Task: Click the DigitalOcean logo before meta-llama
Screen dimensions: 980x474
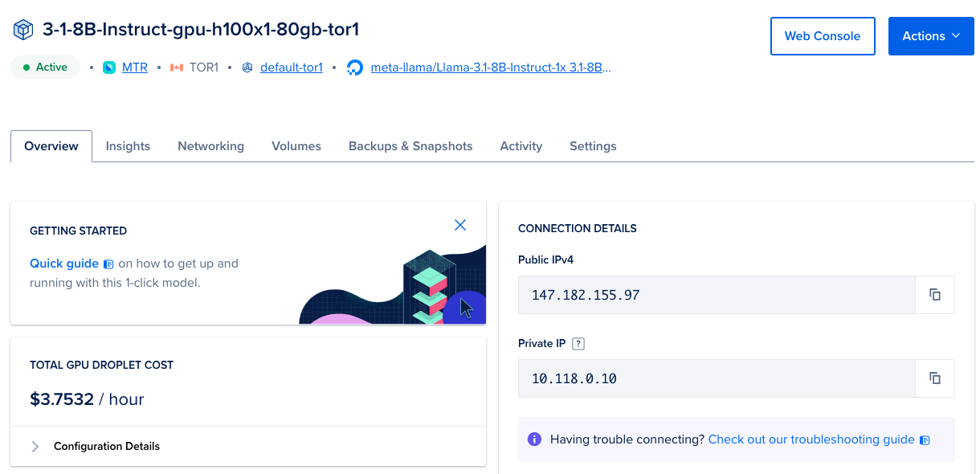Action: [x=354, y=67]
